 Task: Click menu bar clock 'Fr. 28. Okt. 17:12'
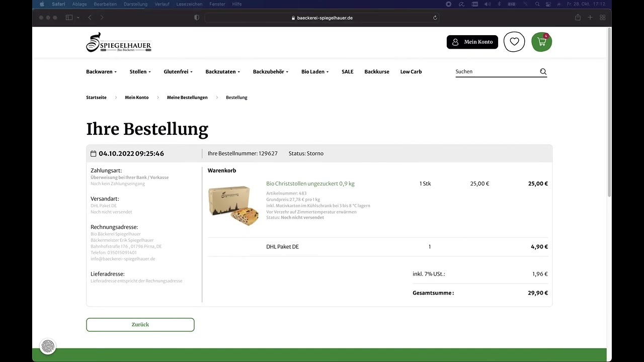pyautogui.click(x=586, y=4)
